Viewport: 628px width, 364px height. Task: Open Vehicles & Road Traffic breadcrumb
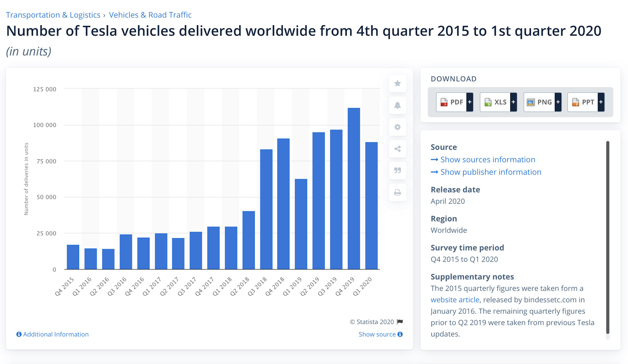pyautogui.click(x=150, y=15)
